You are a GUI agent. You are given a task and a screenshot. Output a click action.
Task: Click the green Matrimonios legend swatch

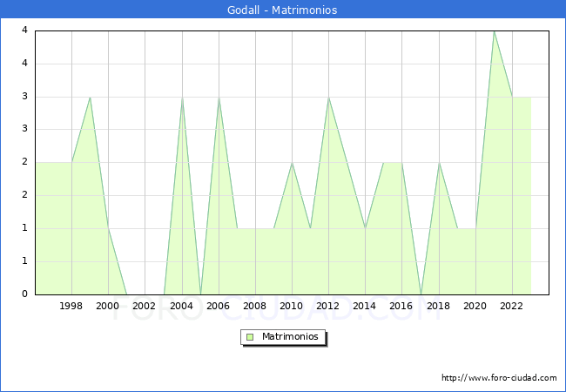[250, 337]
